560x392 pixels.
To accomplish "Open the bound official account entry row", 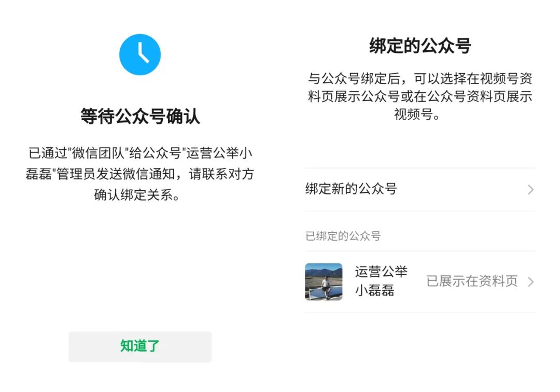I will [x=420, y=282].
